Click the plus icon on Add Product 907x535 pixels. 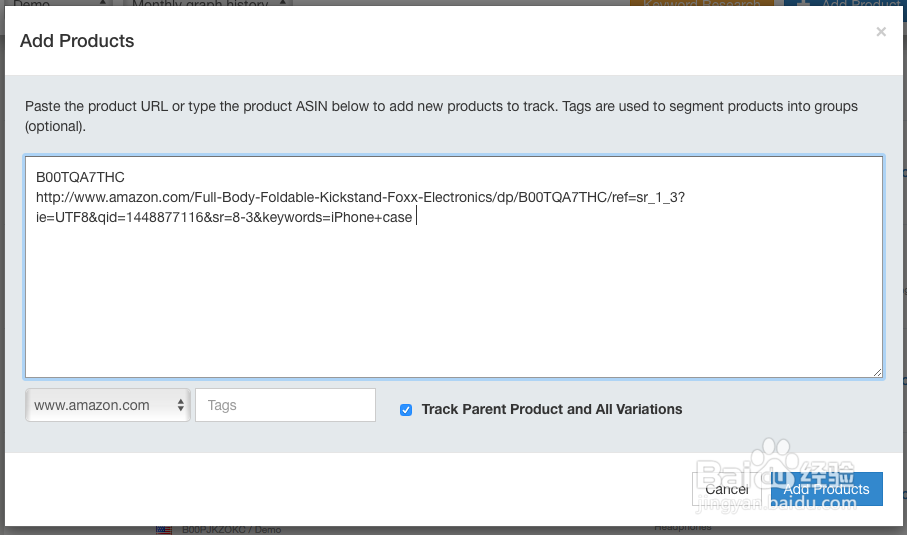(x=803, y=3)
